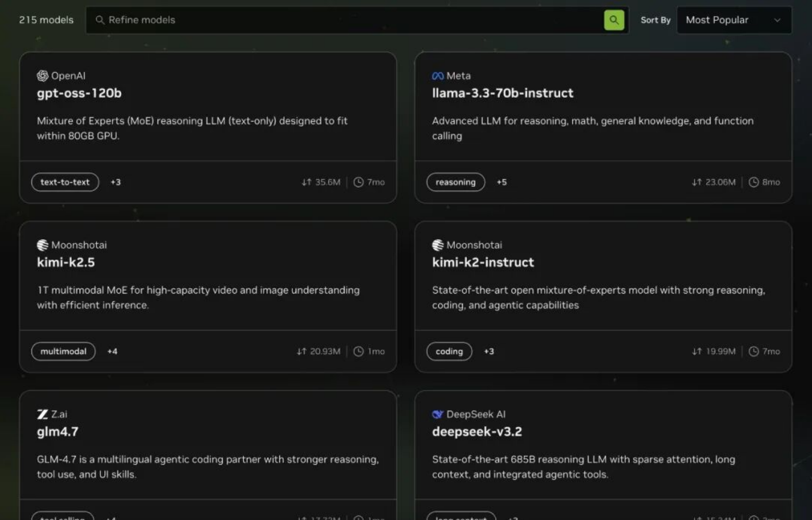Click the clock icon on the gpt-oss-120b card
The height and width of the screenshot is (520, 812).
(x=359, y=182)
